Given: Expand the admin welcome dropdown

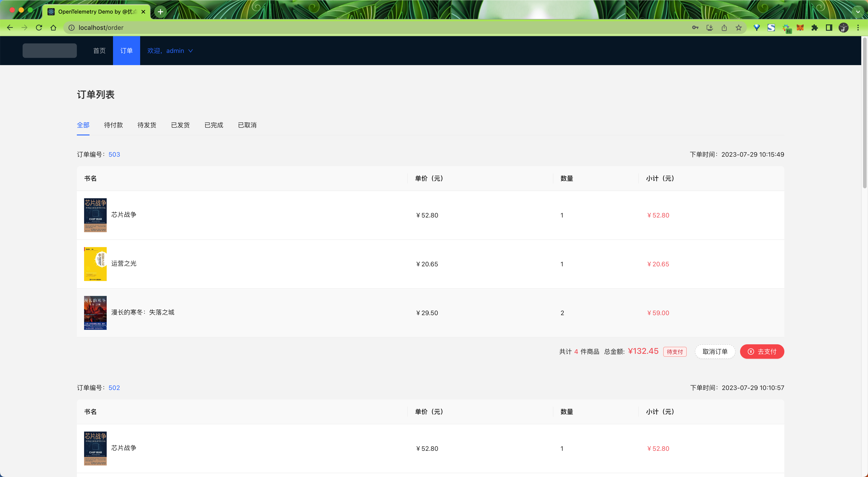Looking at the screenshot, I should 170,51.
